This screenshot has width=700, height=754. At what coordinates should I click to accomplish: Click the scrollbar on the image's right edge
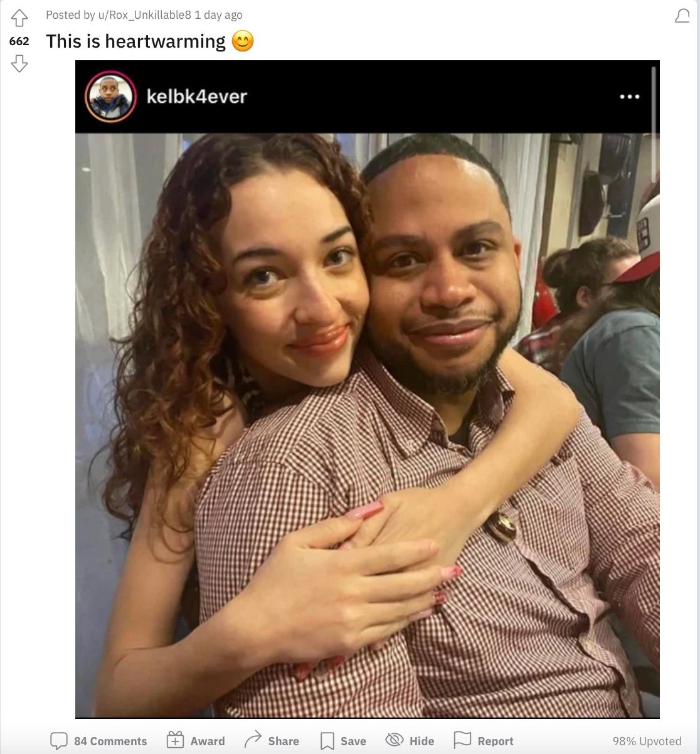pyautogui.click(x=654, y=125)
